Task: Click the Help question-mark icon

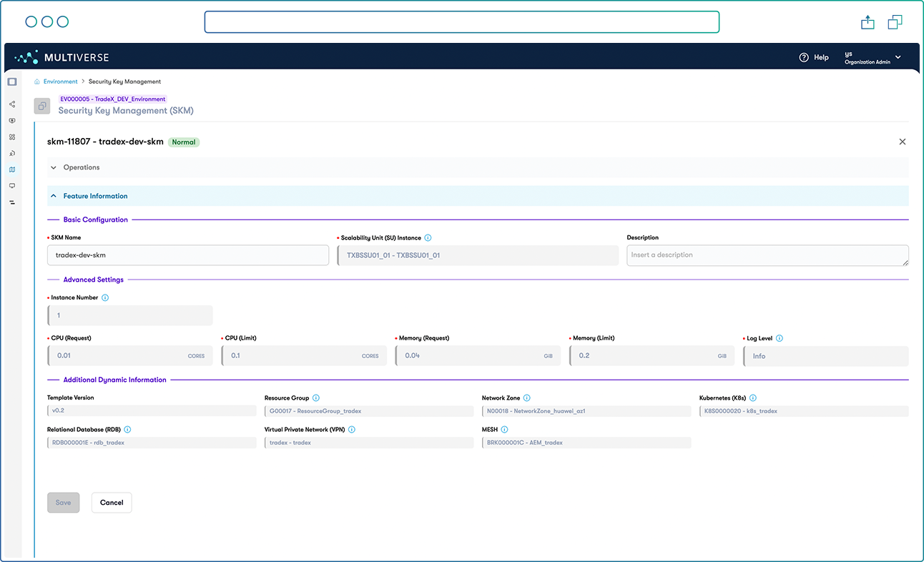Action: (x=804, y=57)
